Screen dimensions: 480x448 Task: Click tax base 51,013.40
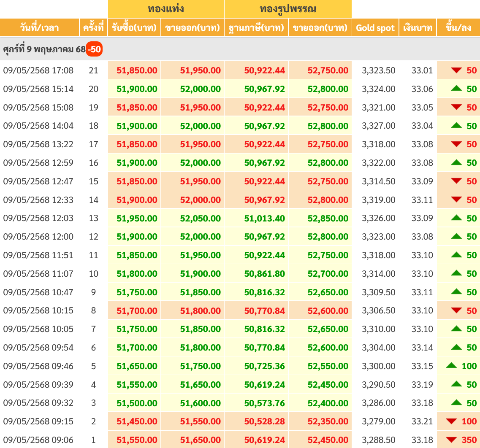[x=265, y=219]
